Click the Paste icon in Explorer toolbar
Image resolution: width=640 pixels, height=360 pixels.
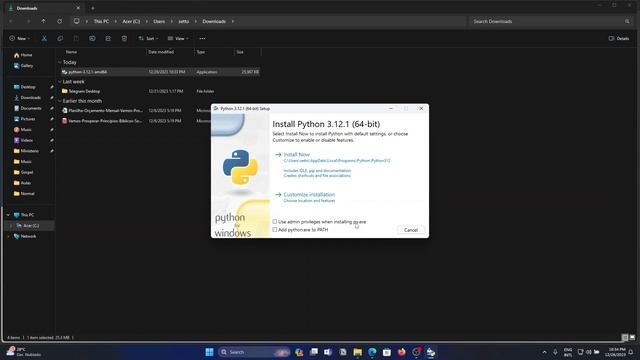pos(76,38)
